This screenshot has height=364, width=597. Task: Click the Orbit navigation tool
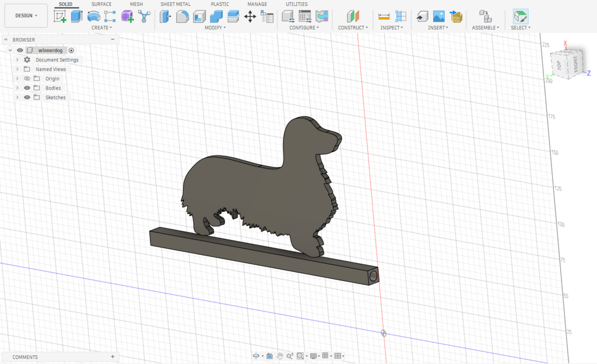[x=256, y=356]
